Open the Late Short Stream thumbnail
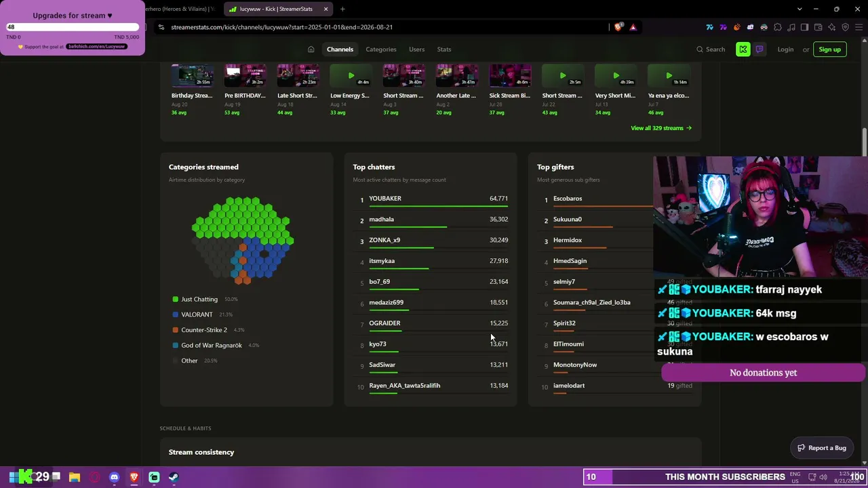Image resolution: width=868 pixels, height=488 pixels. tap(298, 75)
